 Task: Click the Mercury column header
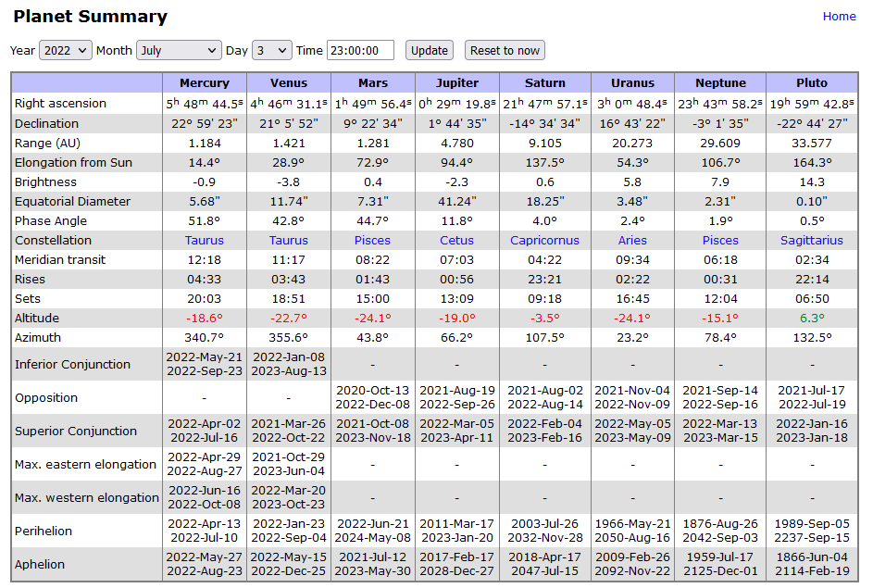pos(205,83)
